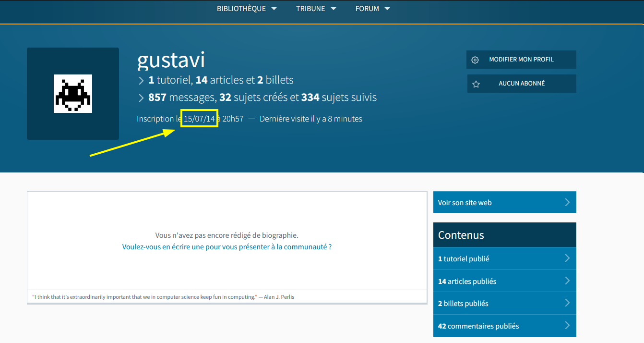644x343 pixels.
Task: Open the Forum menu
Action: coord(372,9)
